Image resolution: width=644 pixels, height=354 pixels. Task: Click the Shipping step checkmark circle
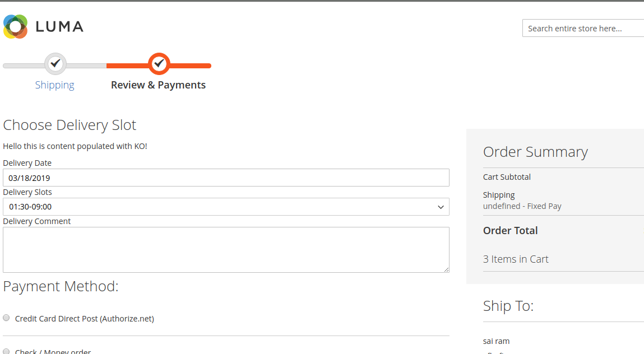[55, 64]
